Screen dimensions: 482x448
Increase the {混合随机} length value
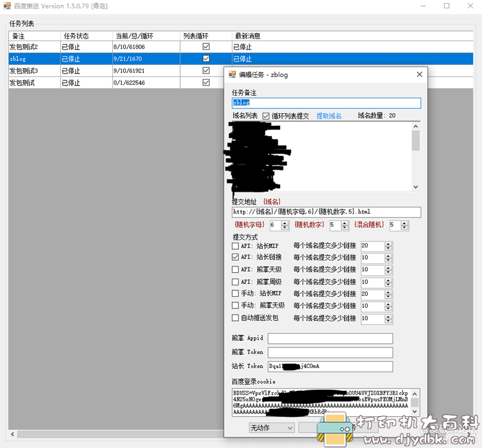[x=404, y=223]
